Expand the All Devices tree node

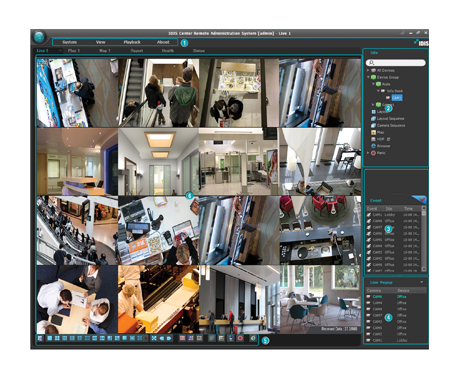point(368,70)
